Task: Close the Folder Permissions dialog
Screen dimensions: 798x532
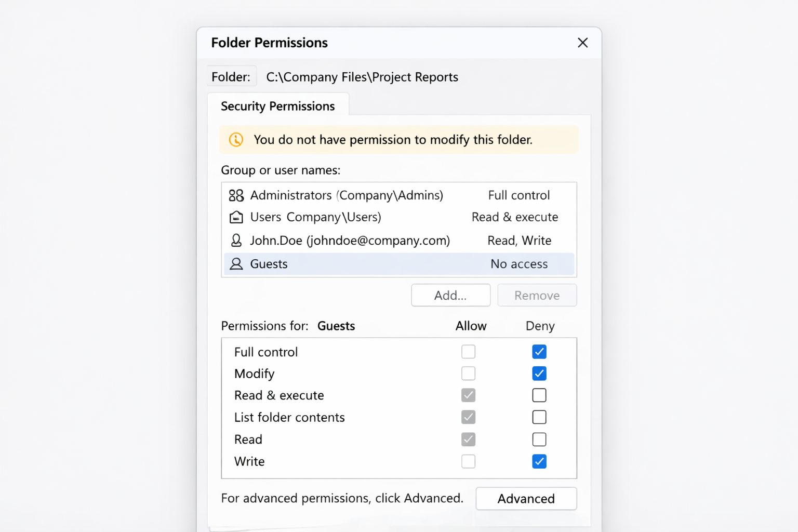Action: pyautogui.click(x=582, y=43)
